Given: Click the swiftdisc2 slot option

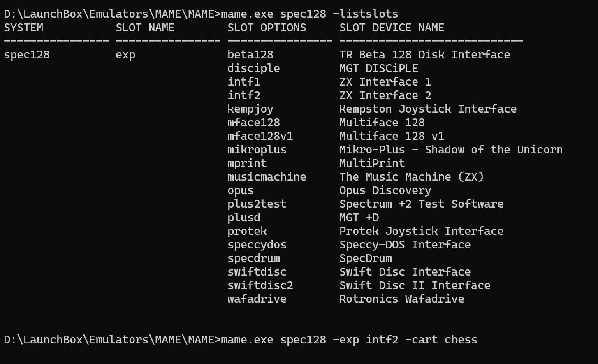Looking at the screenshot, I should click(x=260, y=285).
